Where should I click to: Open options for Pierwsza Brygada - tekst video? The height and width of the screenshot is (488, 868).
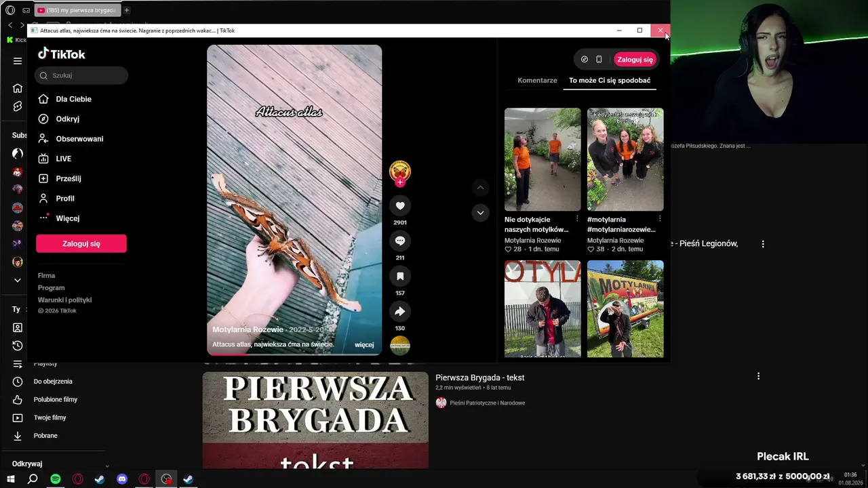point(758,376)
